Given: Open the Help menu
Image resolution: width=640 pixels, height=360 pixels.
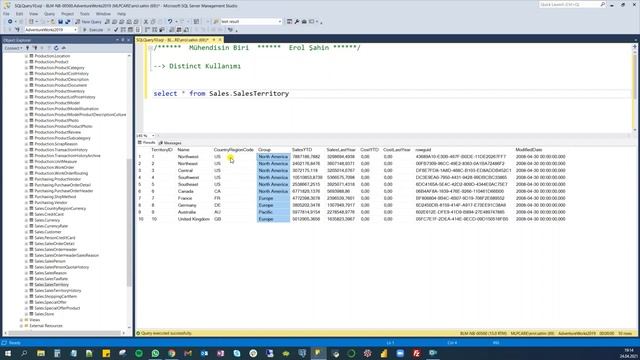Looking at the screenshot, I should pos(121,14).
